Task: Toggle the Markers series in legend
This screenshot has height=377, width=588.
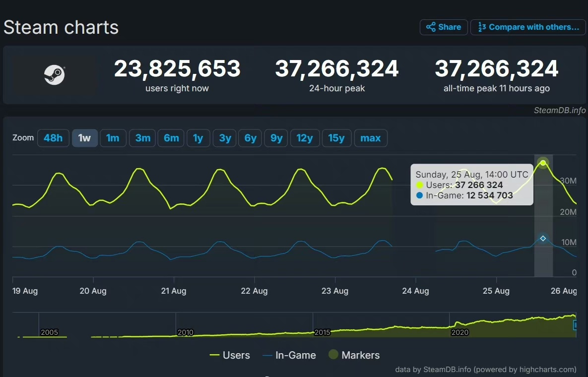Action: [354, 355]
